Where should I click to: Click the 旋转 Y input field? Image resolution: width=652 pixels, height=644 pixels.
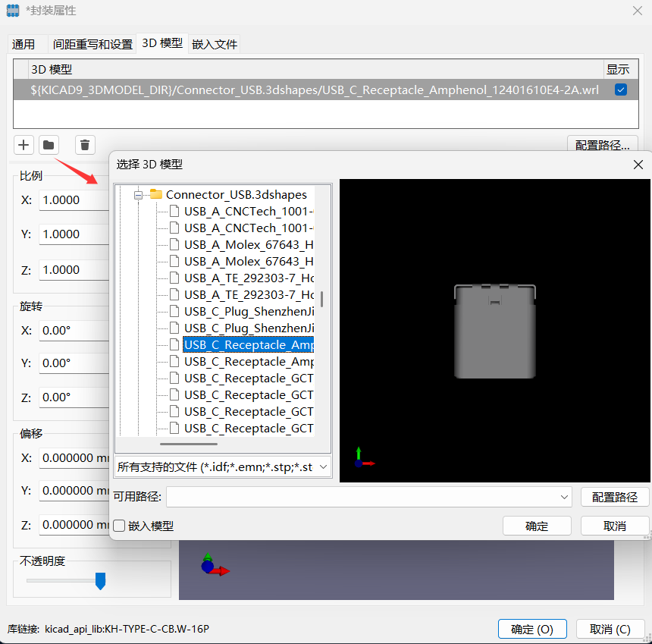coord(74,363)
